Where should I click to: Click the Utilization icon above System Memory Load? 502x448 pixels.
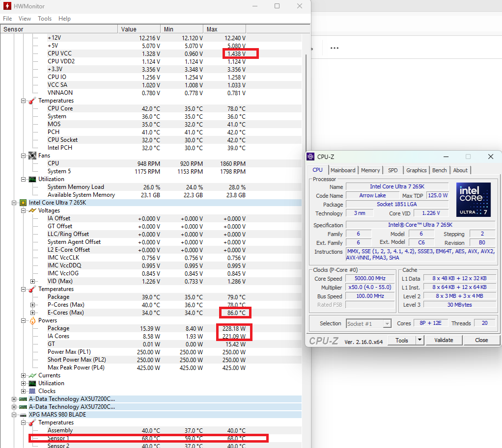coord(32,180)
